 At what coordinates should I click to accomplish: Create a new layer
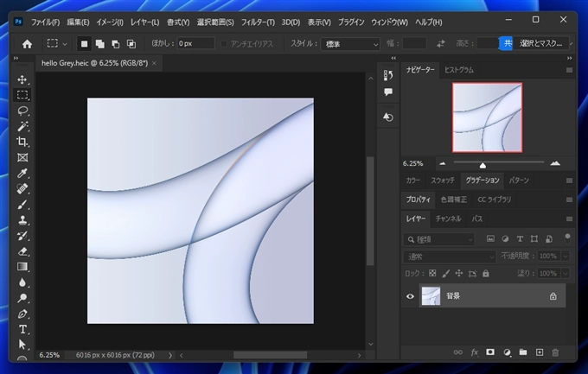tap(540, 352)
